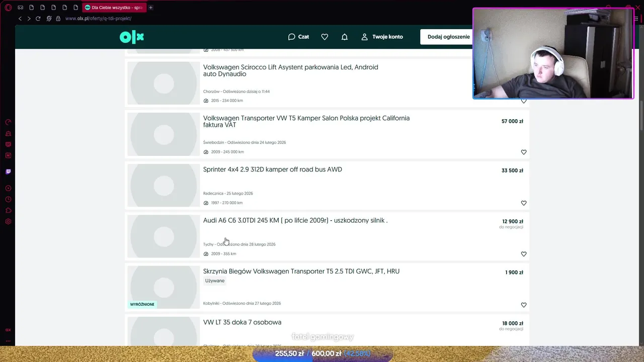The image size is (644, 362).
Task: Open OLX chat speech bubble icon
Action: click(x=291, y=37)
